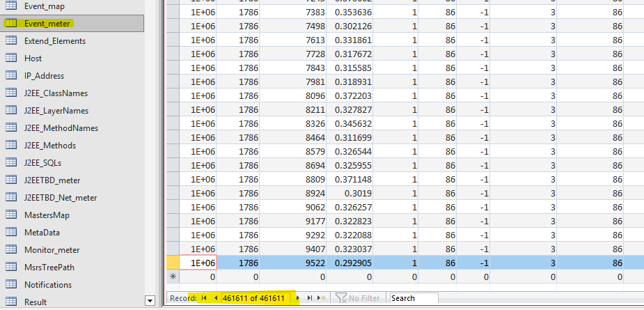Click the cell containing 0.345632

(x=348, y=123)
